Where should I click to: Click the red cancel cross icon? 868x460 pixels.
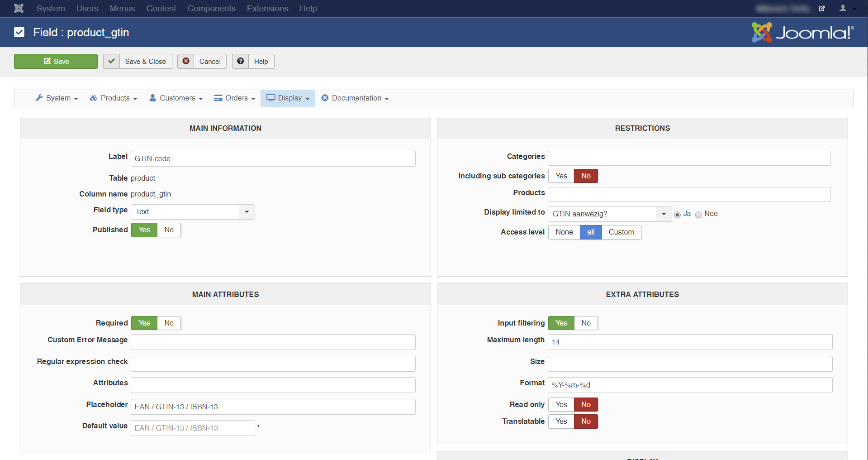coord(186,61)
